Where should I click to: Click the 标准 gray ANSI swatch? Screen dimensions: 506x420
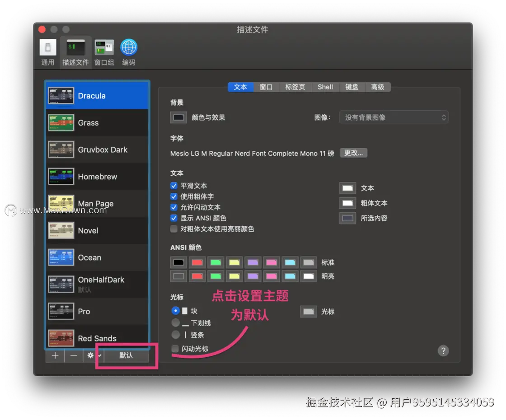(309, 262)
